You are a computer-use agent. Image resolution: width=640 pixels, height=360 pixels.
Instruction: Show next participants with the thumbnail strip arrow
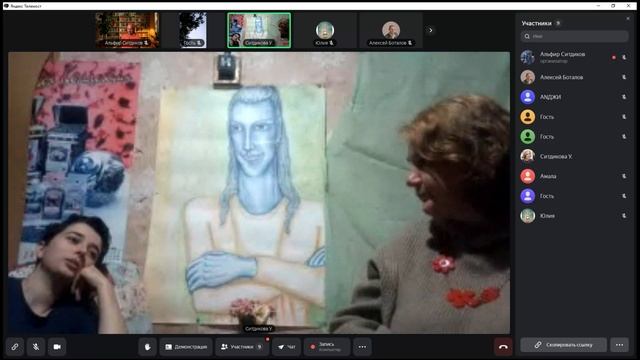pos(430,30)
